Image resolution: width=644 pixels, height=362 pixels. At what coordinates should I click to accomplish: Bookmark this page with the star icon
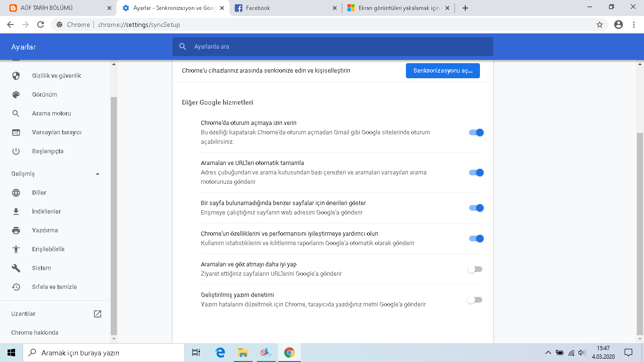click(600, 25)
